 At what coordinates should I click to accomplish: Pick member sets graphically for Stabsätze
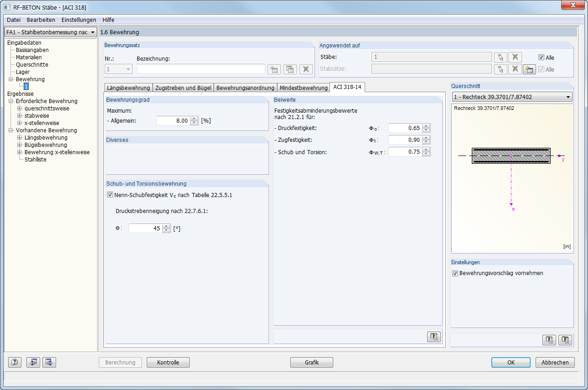[500, 69]
